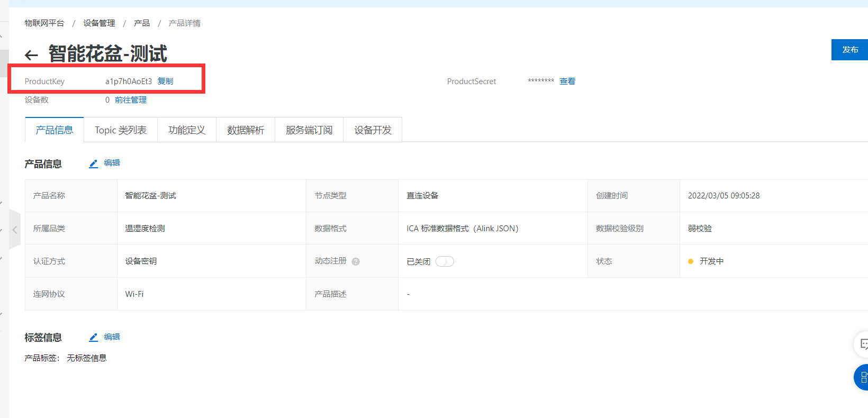This screenshot has width=868, height=418.
Task: Switch to the 设备开发 tab
Action: tap(373, 130)
